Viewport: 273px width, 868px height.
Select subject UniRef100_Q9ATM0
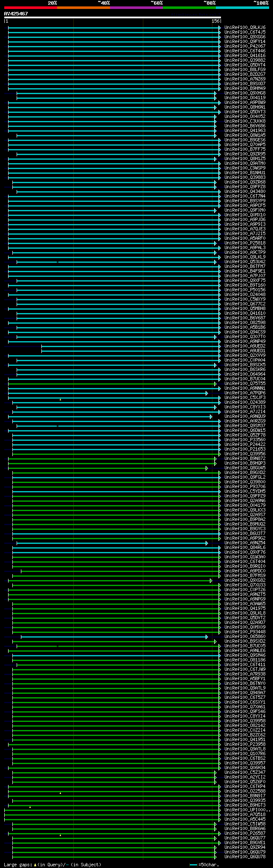[245, 163]
